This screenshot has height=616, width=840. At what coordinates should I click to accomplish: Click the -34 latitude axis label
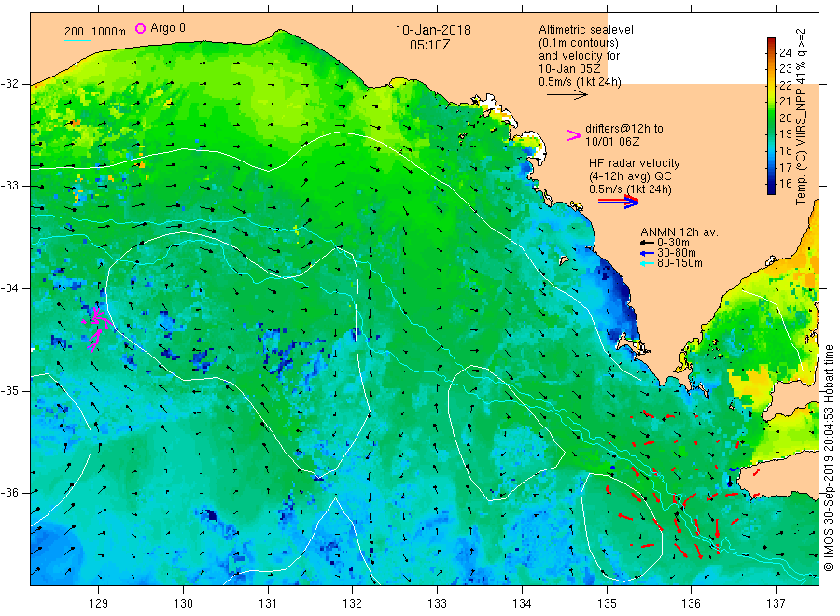pos(9,288)
